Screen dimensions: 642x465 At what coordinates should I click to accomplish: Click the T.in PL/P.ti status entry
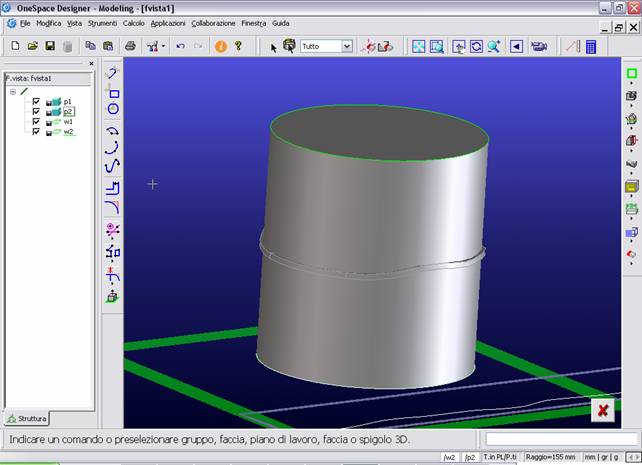[x=500, y=457]
